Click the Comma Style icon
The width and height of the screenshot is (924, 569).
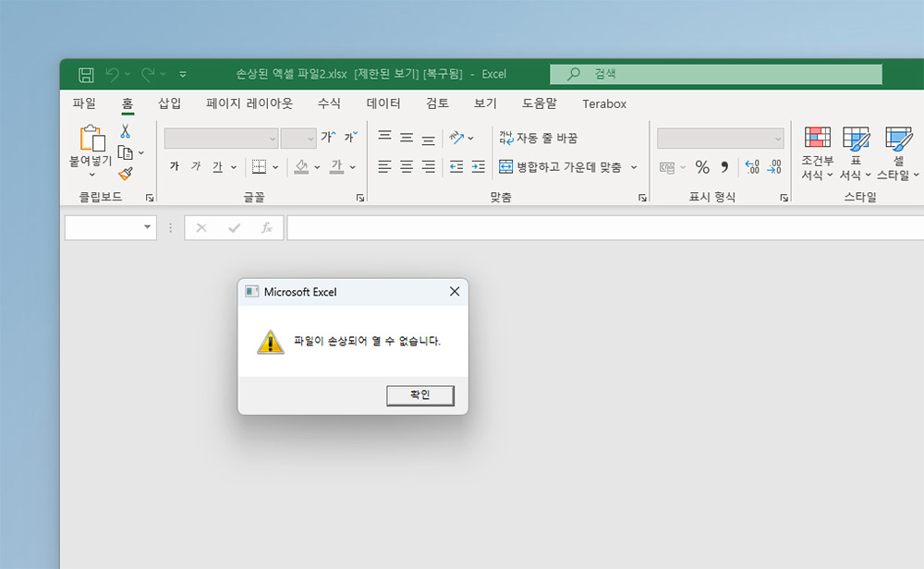click(x=724, y=167)
